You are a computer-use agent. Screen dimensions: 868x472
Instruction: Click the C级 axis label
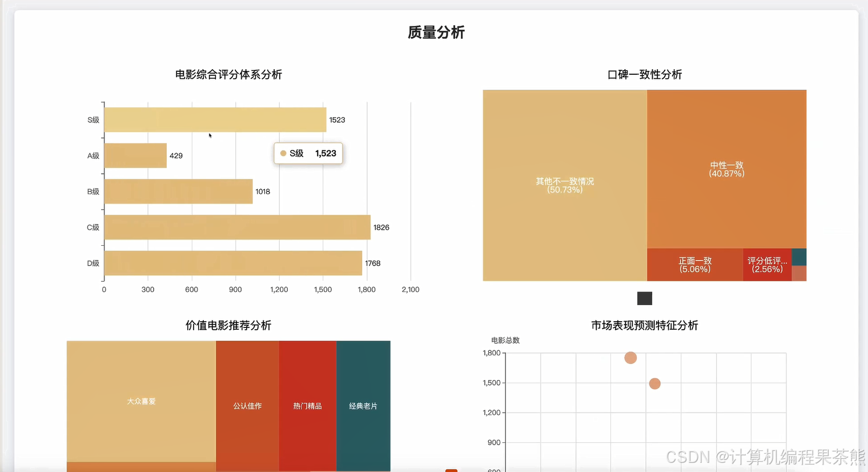click(93, 227)
